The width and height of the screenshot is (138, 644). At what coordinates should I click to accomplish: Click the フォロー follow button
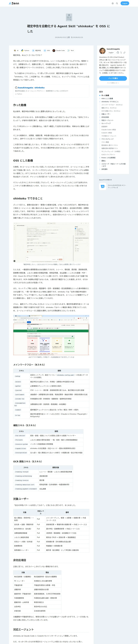[111, 53]
